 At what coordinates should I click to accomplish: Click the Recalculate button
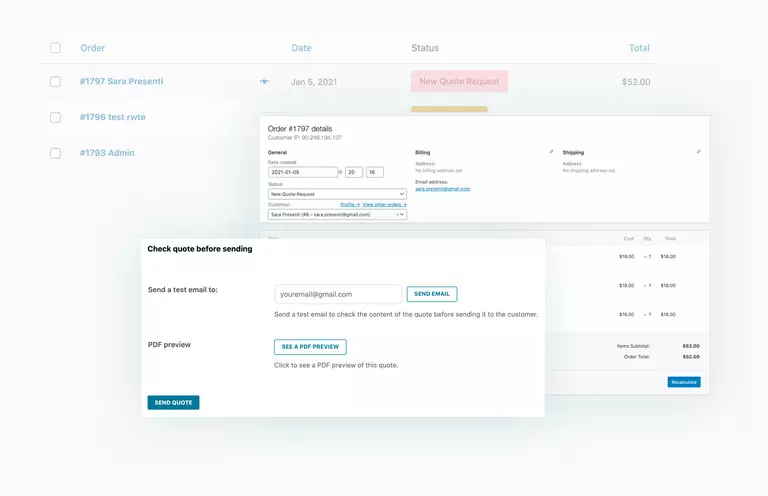[x=684, y=382]
